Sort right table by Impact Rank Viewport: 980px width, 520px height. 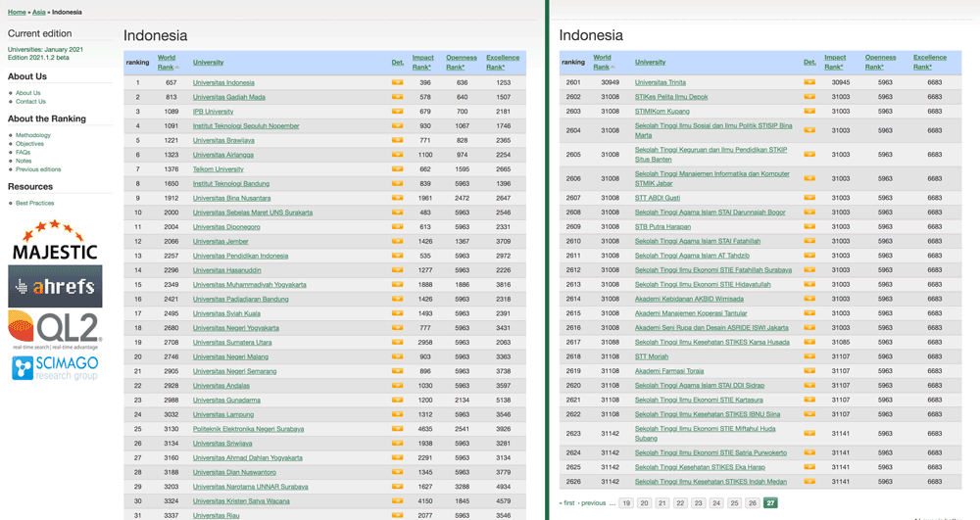point(835,62)
